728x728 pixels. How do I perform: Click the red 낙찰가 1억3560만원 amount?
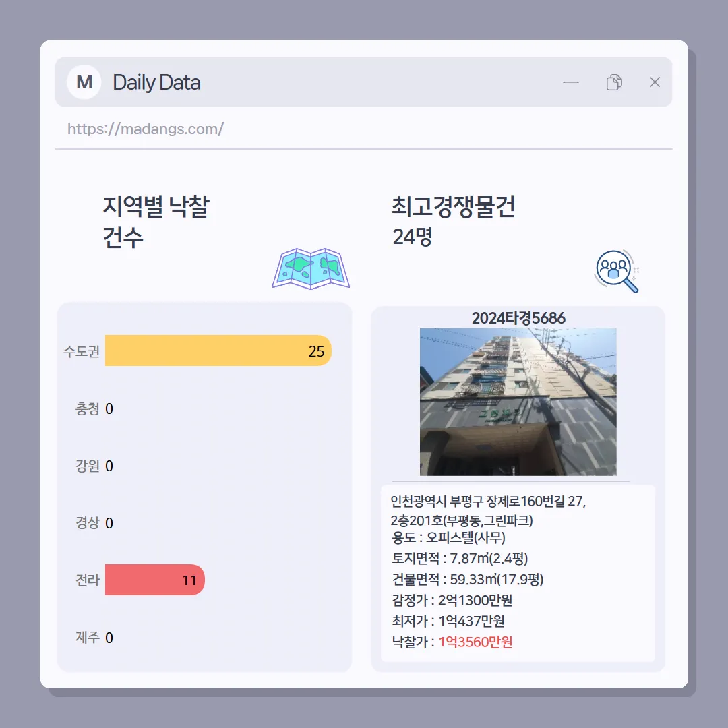[475, 642]
